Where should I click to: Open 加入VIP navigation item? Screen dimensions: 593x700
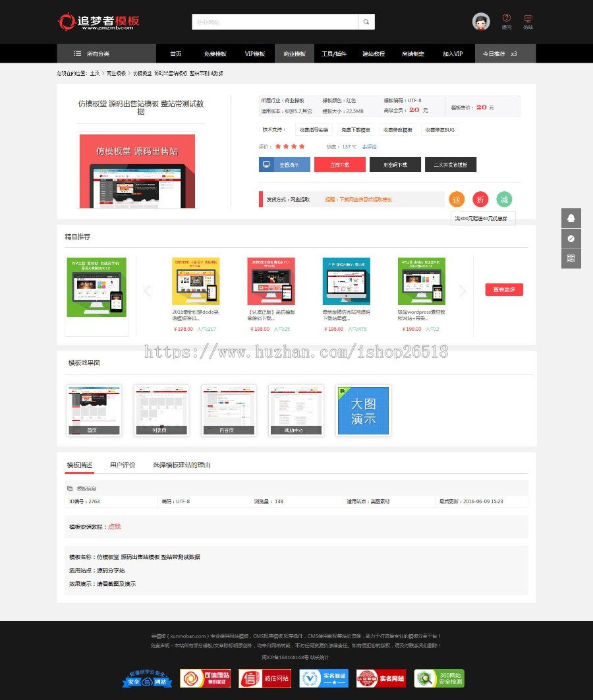pyautogui.click(x=453, y=53)
